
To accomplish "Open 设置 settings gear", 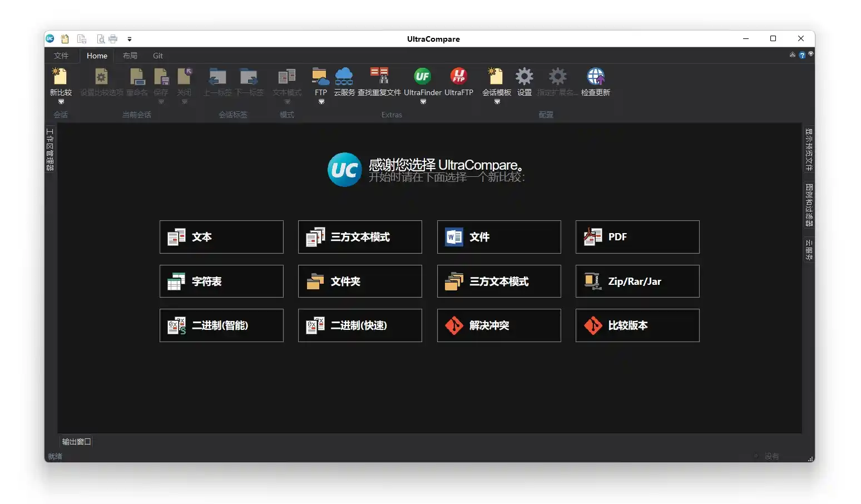I will (x=524, y=82).
